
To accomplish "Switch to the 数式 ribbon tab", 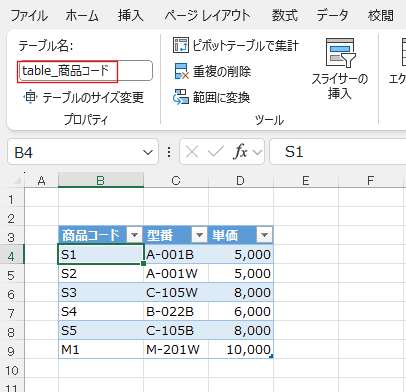I will coord(284,15).
